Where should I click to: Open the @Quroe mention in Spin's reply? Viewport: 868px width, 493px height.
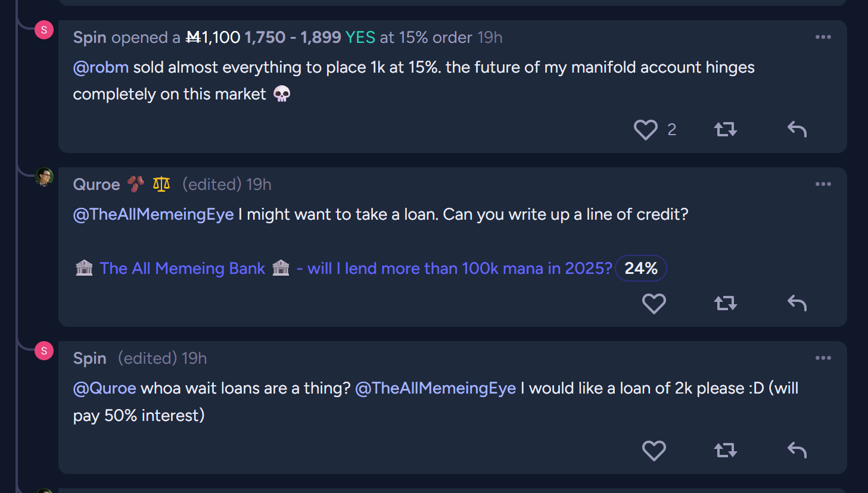point(105,388)
